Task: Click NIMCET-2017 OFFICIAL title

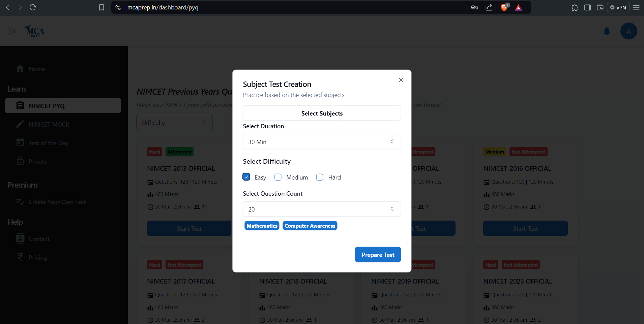Action: point(181,281)
